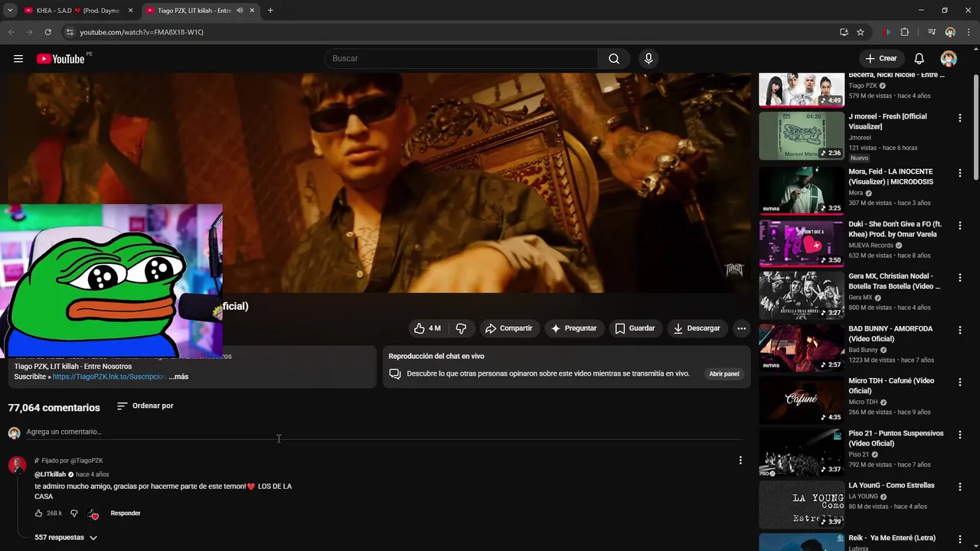Open options for Botella Tras Botella video
The height and width of the screenshot is (551, 980).
[x=959, y=278]
